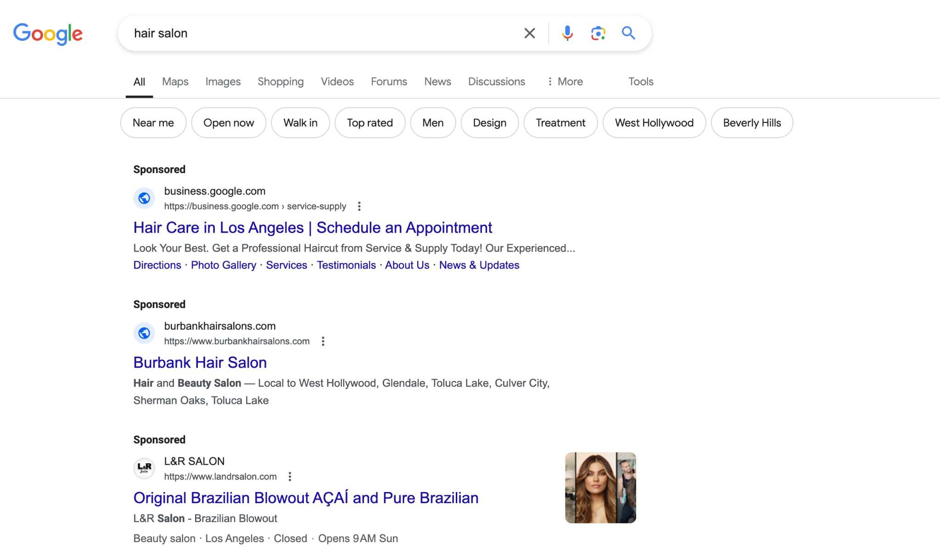Choose the 'Men' filter chip
Screen dimensions: 940x560
[433, 123]
